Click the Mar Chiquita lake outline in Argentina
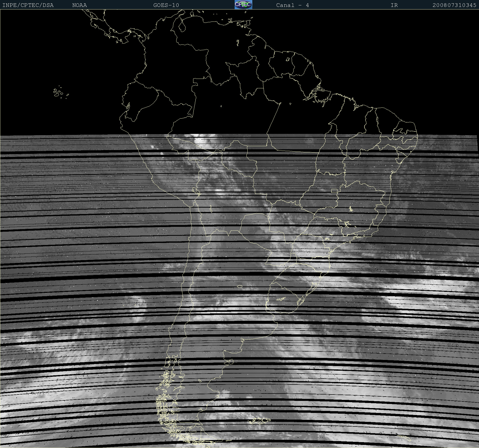The image size is (479, 448). click(x=240, y=286)
